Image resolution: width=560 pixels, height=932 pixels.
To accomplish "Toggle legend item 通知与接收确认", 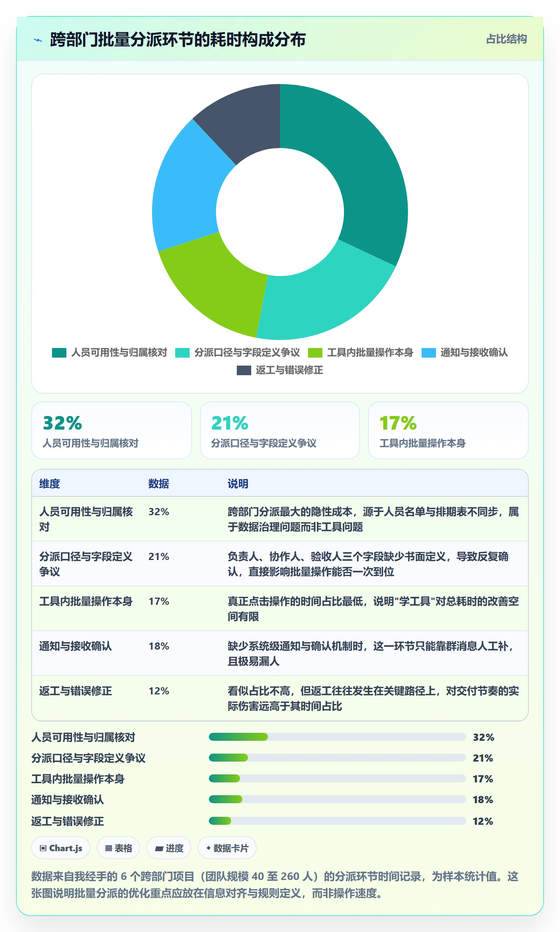I will 465,352.
